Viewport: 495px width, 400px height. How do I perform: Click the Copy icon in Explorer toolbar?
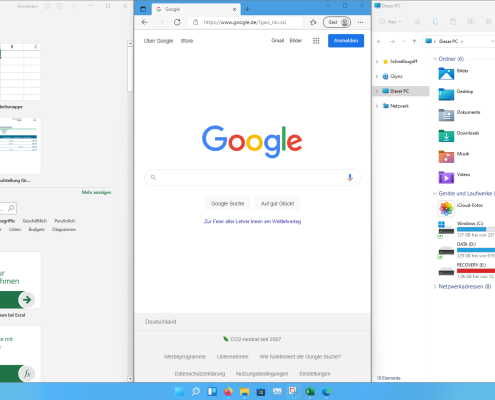coord(435,22)
